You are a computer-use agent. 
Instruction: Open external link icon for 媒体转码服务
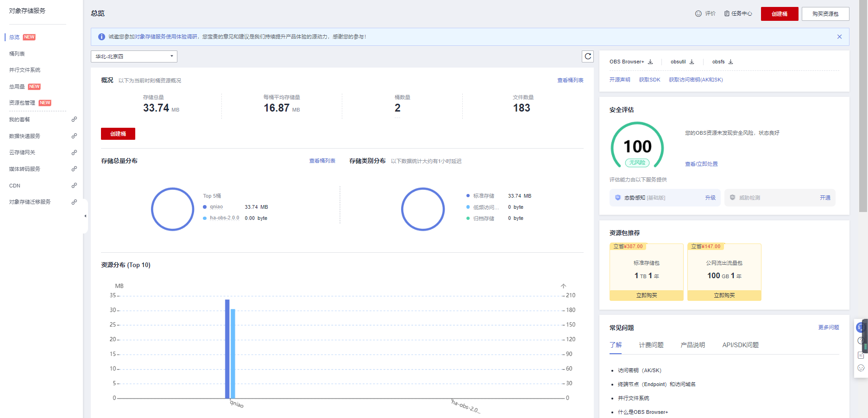[x=74, y=169]
